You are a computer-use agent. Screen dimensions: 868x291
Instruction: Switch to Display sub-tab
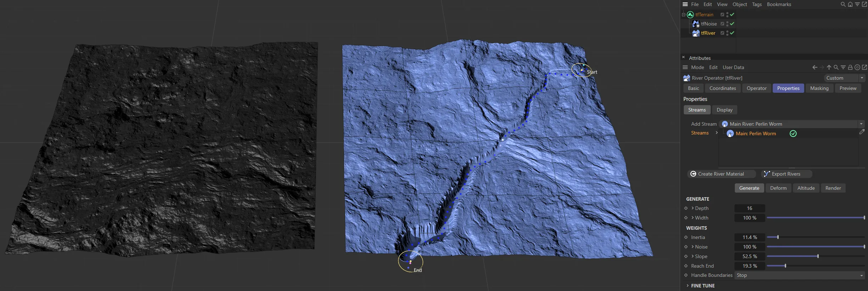(725, 110)
